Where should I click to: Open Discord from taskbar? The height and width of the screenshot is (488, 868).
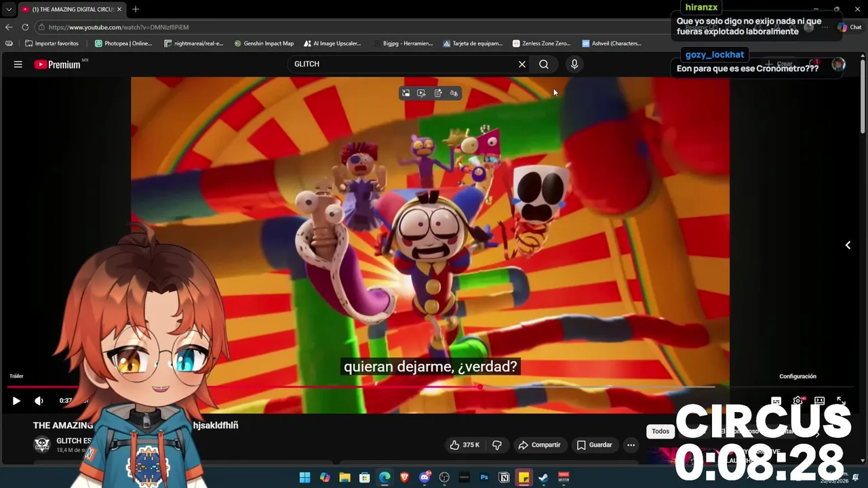point(425,478)
